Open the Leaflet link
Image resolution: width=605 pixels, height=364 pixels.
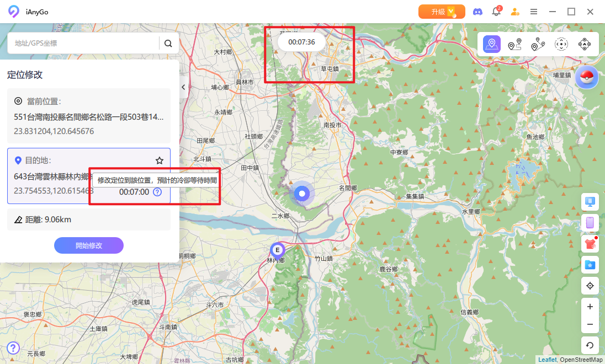pos(547,360)
